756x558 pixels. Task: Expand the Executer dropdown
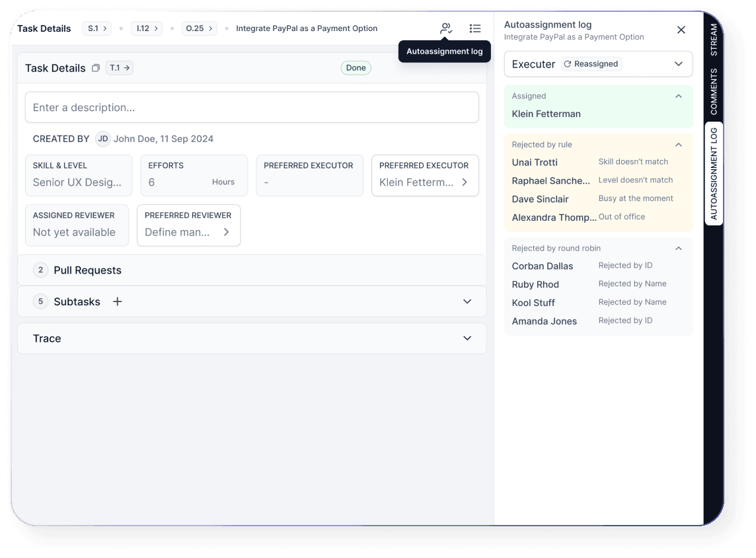tap(678, 63)
